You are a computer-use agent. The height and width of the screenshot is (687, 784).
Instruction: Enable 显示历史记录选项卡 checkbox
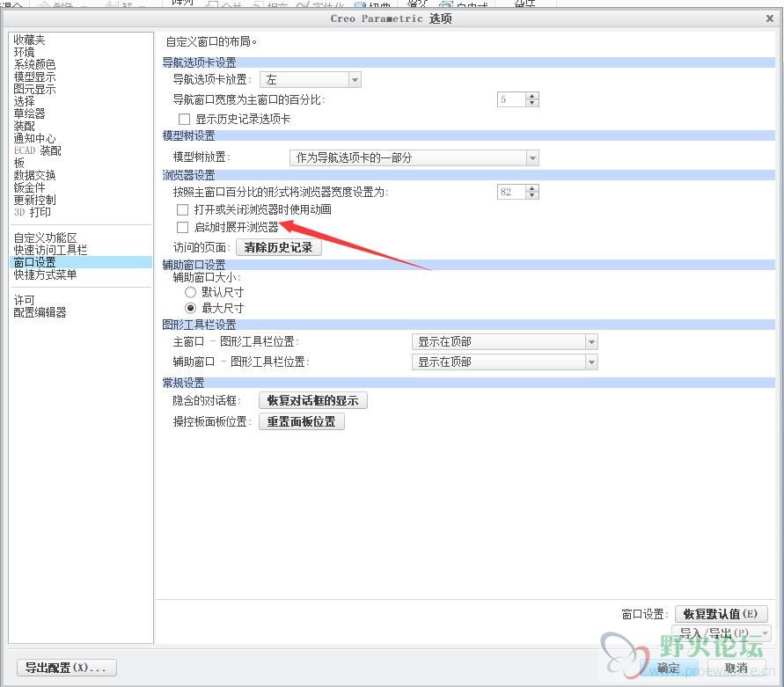[x=185, y=119]
